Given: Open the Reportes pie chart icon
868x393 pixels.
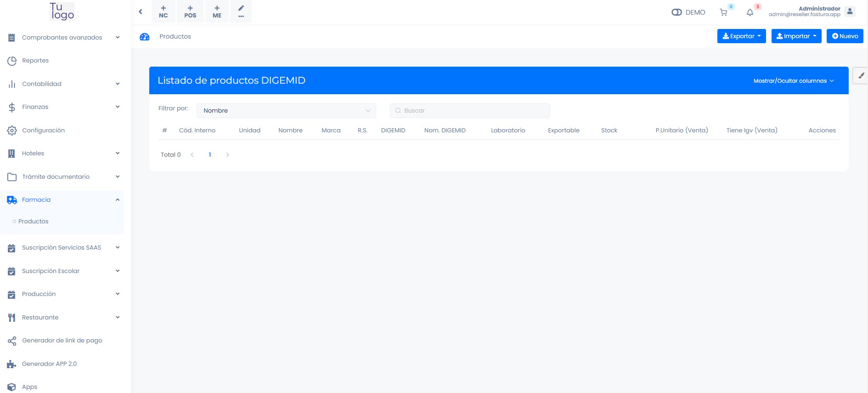Looking at the screenshot, I should (12, 61).
